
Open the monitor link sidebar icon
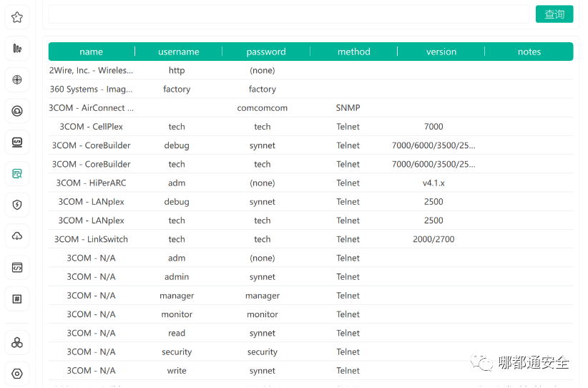point(17,142)
